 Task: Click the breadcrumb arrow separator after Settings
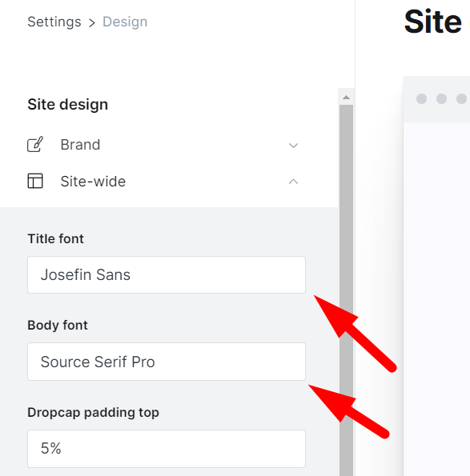[92, 22]
